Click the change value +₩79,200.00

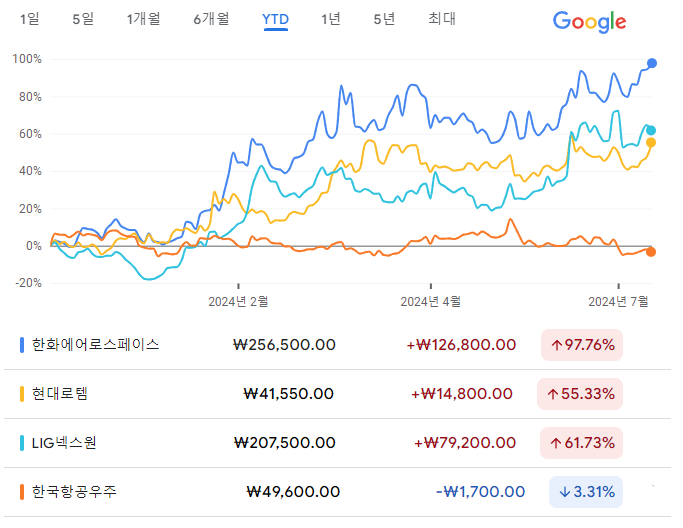coord(465,443)
